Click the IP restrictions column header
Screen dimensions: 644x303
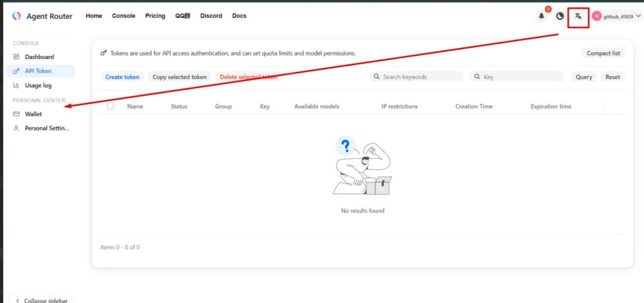[399, 107]
